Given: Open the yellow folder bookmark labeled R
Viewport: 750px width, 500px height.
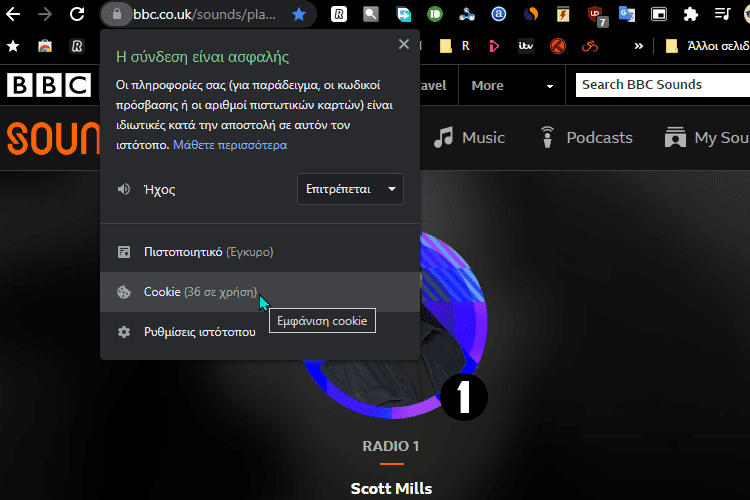Looking at the screenshot, I should tap(454, 46).
